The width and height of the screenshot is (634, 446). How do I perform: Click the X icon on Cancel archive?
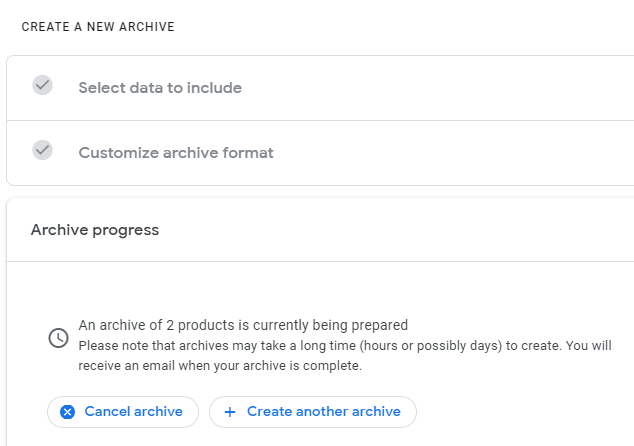(x=67, y=412)
